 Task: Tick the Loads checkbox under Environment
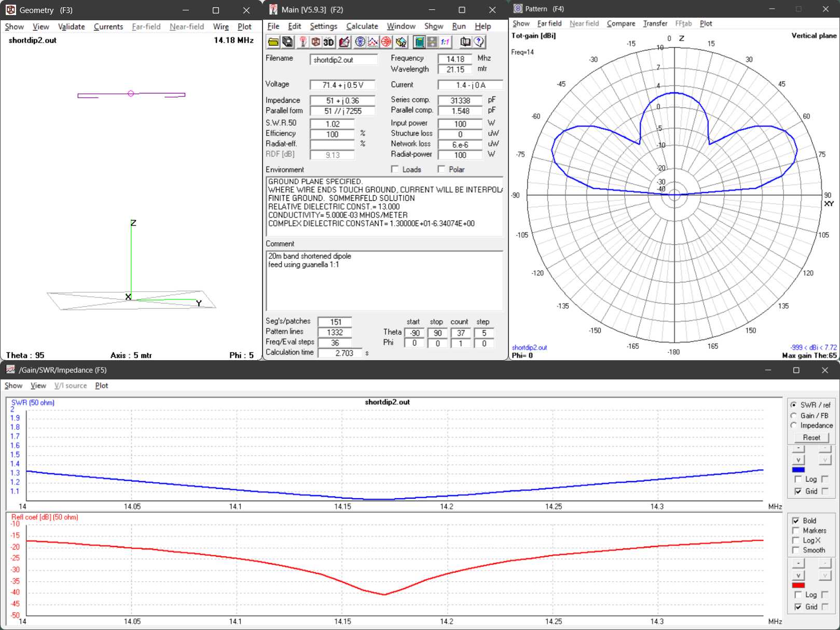(x=395, y=169)
